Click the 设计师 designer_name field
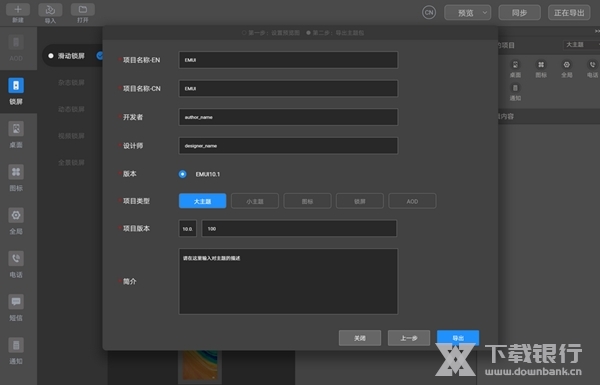The image size is (600, 385). [x=288, y=146]
